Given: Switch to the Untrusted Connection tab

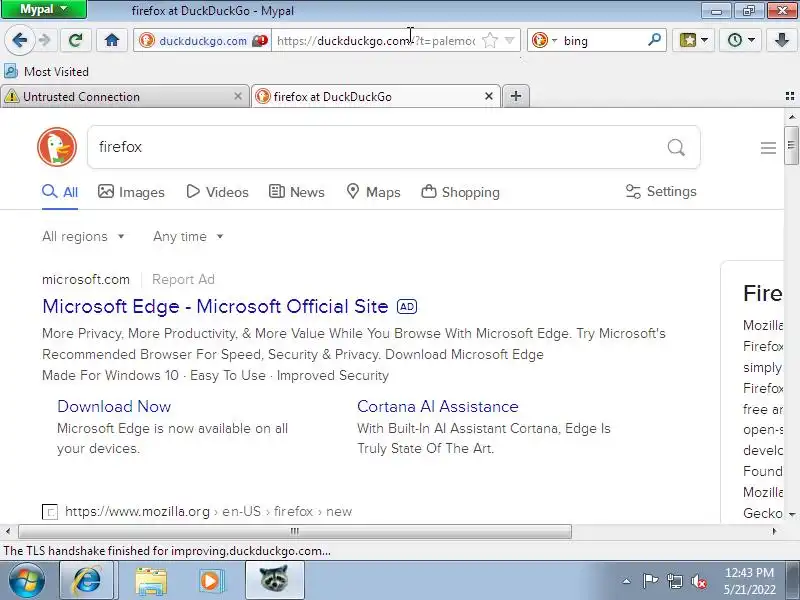Looking at the screenshot, I should tap(125, 96).
